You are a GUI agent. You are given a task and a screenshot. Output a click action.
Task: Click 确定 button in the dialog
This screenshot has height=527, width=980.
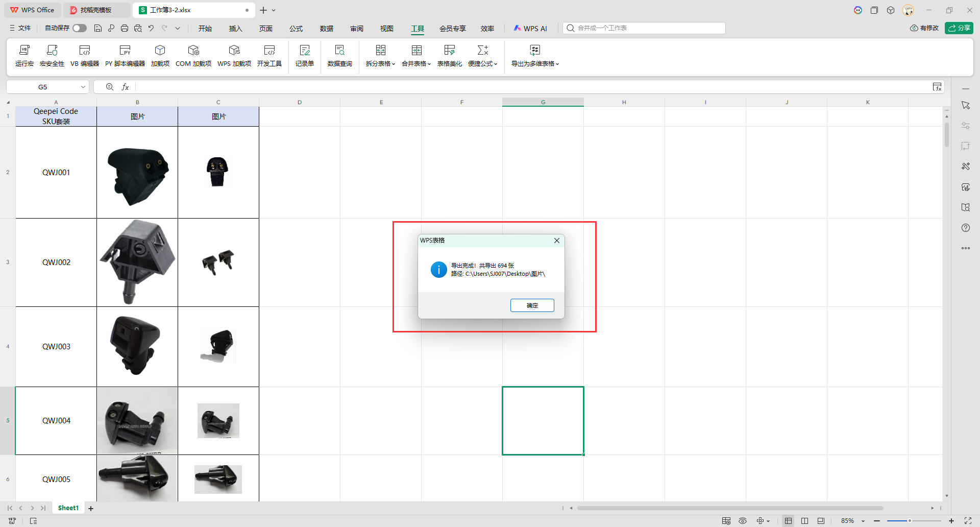click(532, 305)
